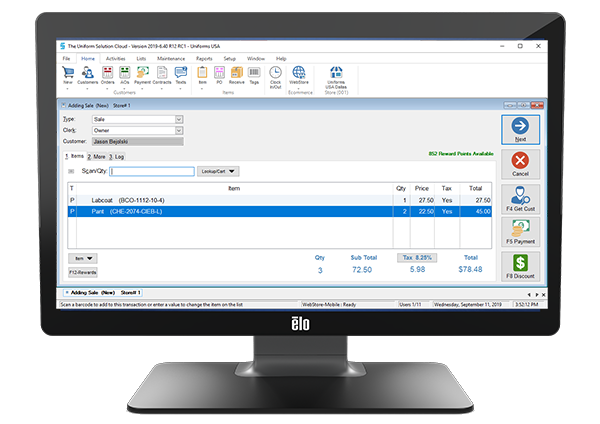The image size is (600, 424).
Task: Expand the Clerk dropdown showing Owner
Action: [179, 130]
